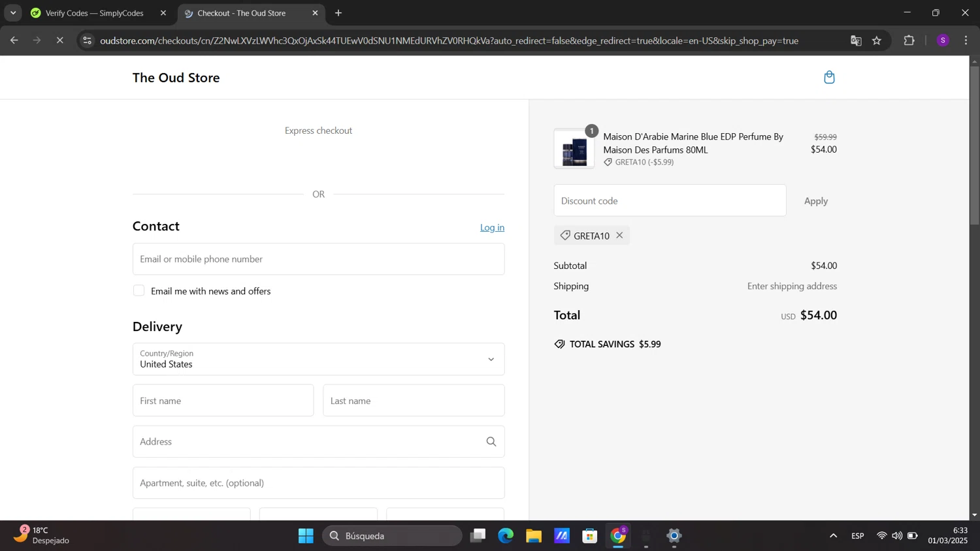Click the browser address bar URL

point(449,40)
